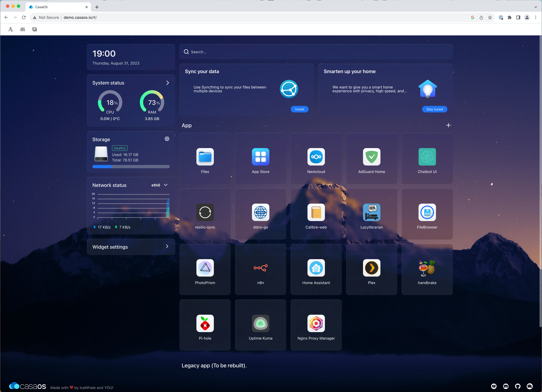Click the Stay tuned button
542x392 pixels.
point(434,109)
